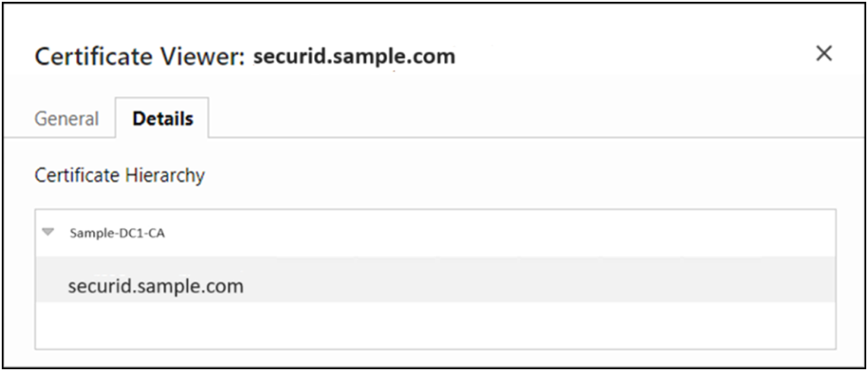Click the dialog's blank area below the hierarchy box
This screenshot has height=371, width=868.
tap(434, 358)
